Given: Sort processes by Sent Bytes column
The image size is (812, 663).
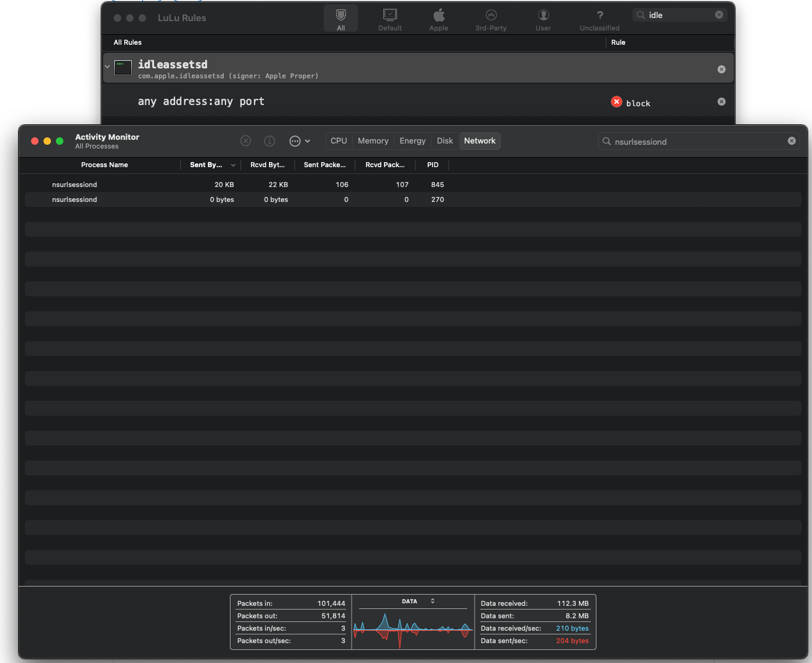Looking at the screenshot, I should coord(211,165).
